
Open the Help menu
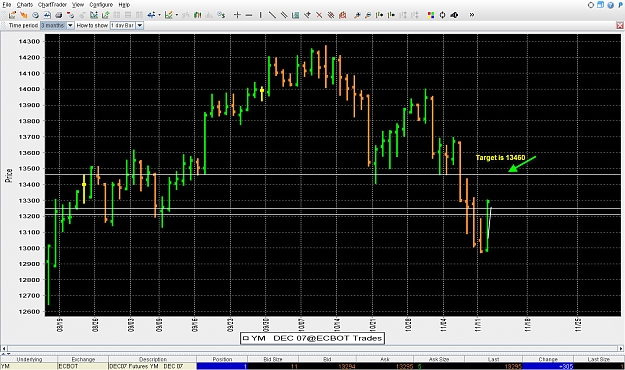[124, 4]
